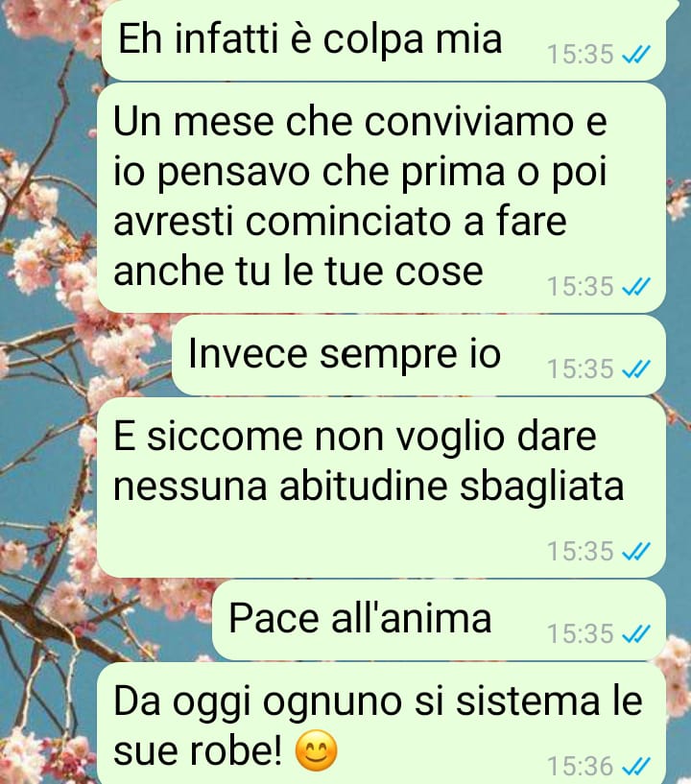The height and width of the screenshot is (784, 691).
Task: Tap the 'Eh infatti è colpa mia' message
Action: tap(384, 40)
